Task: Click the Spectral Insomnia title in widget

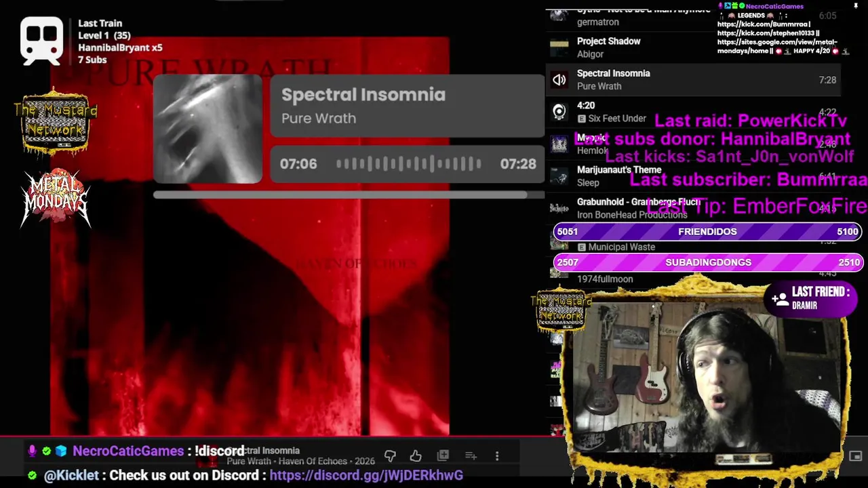Action: tap(363, 95)
